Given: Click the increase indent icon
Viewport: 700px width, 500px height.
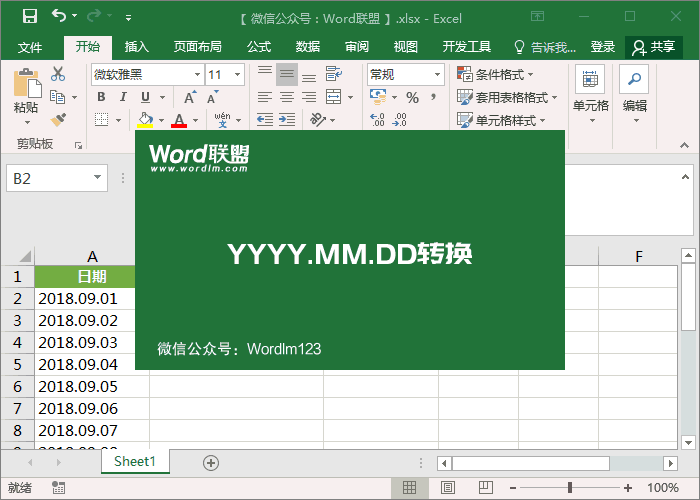Looking at the screenshot, I should 287,120.
